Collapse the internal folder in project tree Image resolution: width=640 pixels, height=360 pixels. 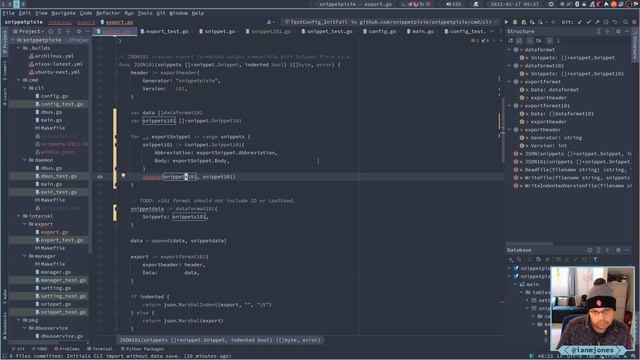coord(19,216)
